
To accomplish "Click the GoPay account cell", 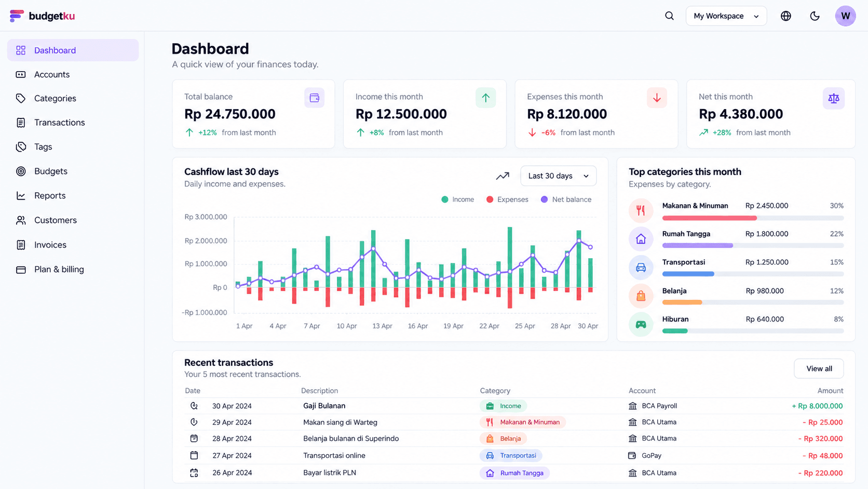I will [645, 456].
